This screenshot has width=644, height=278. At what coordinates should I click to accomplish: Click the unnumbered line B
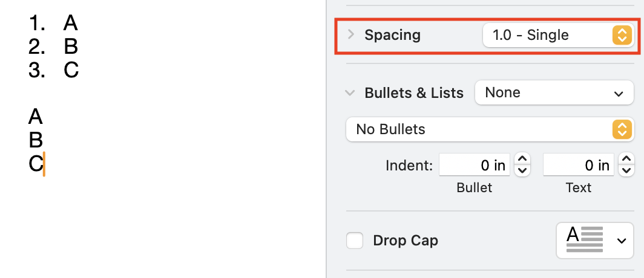pyautogui.click(x=36, y=140)
